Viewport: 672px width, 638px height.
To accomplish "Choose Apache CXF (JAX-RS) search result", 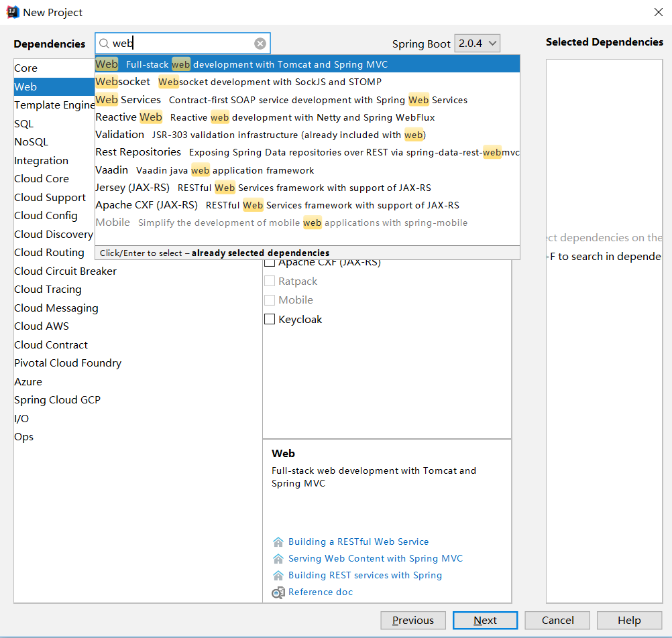I will [x=307, y=206].
